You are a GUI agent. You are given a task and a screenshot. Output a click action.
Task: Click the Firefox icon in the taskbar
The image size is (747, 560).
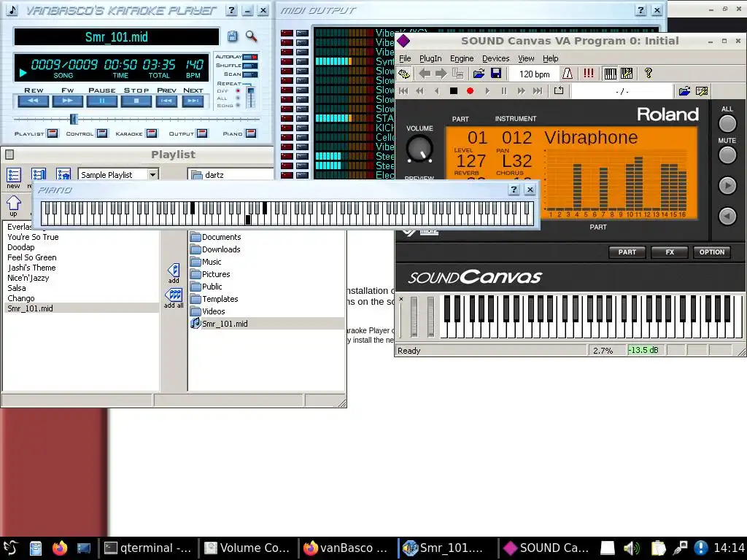(60, 548)
